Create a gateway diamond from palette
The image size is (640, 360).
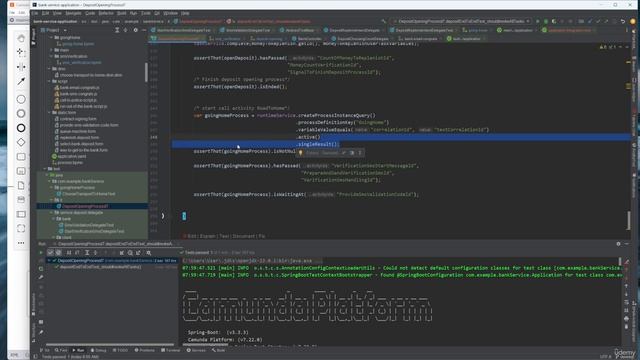21,142
